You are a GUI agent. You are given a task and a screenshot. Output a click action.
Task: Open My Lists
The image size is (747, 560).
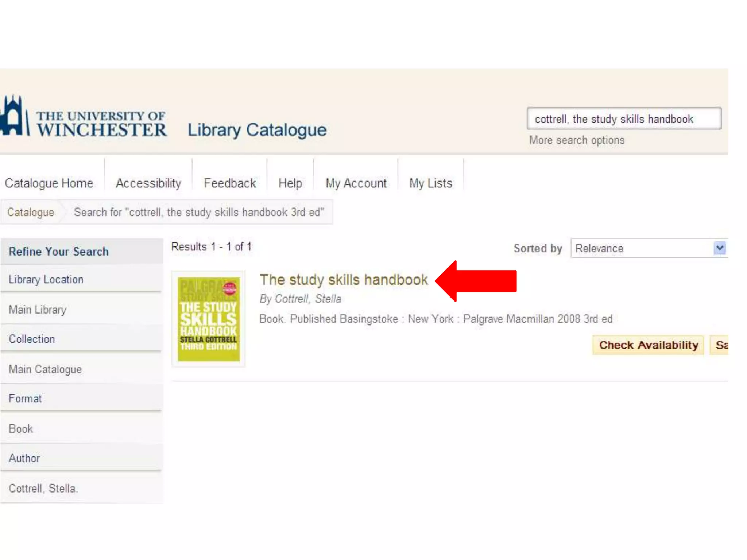pos(430,183)
